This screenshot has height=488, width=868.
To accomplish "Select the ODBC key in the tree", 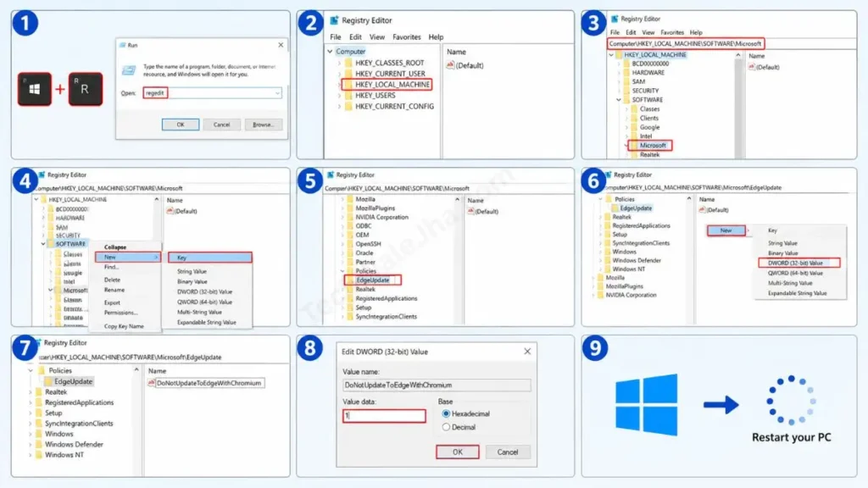I will 363,225.
